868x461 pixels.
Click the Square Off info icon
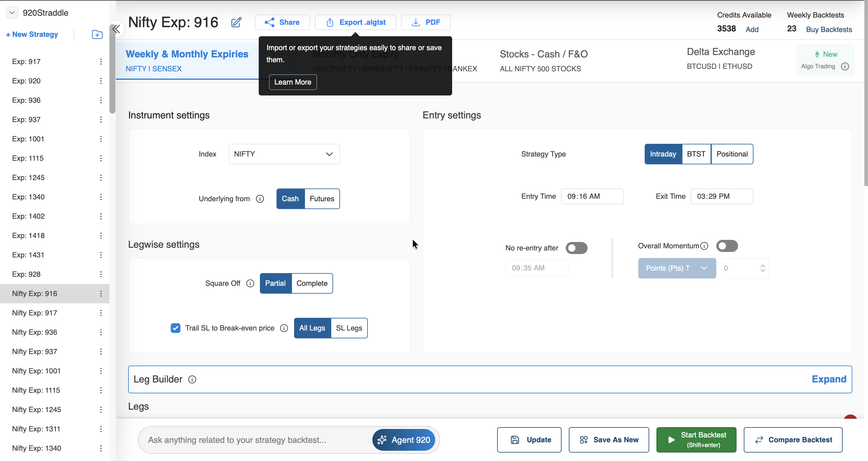(x=250, y=283)
